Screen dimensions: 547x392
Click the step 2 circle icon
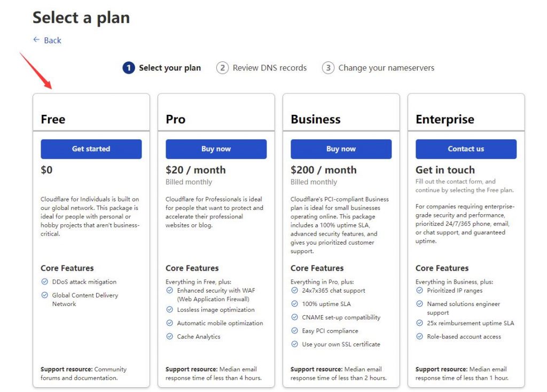coord(223,68)
